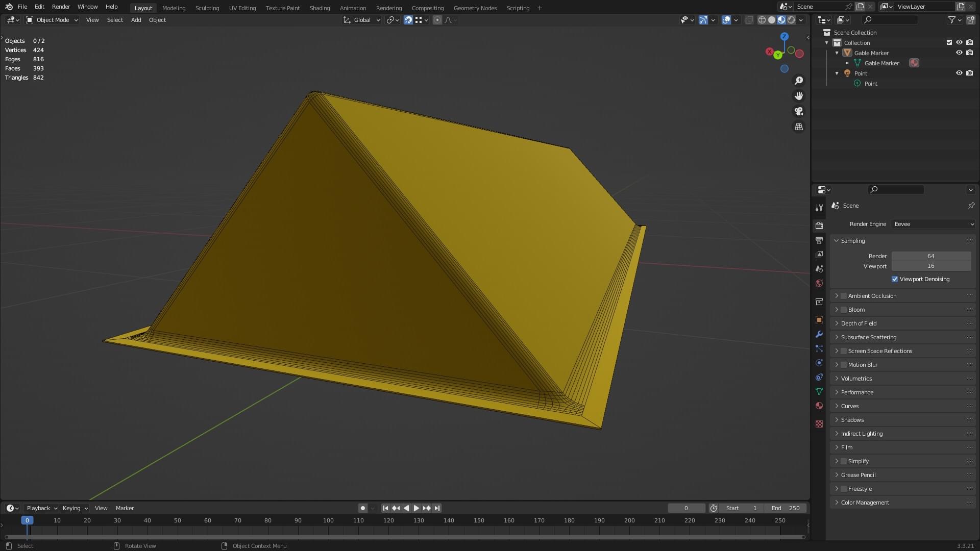Click Viewport samples value field 16
980x551 pixels.
[x=931, y=266]
